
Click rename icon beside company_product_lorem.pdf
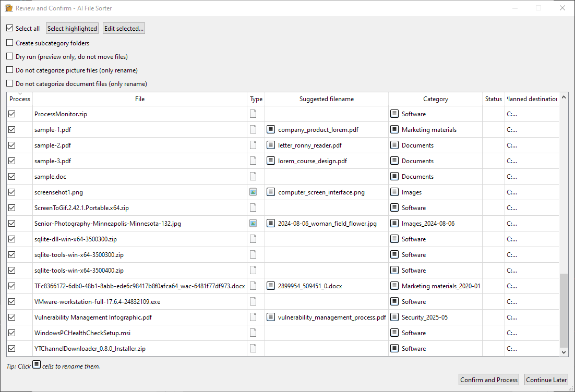tap(271, 129)
